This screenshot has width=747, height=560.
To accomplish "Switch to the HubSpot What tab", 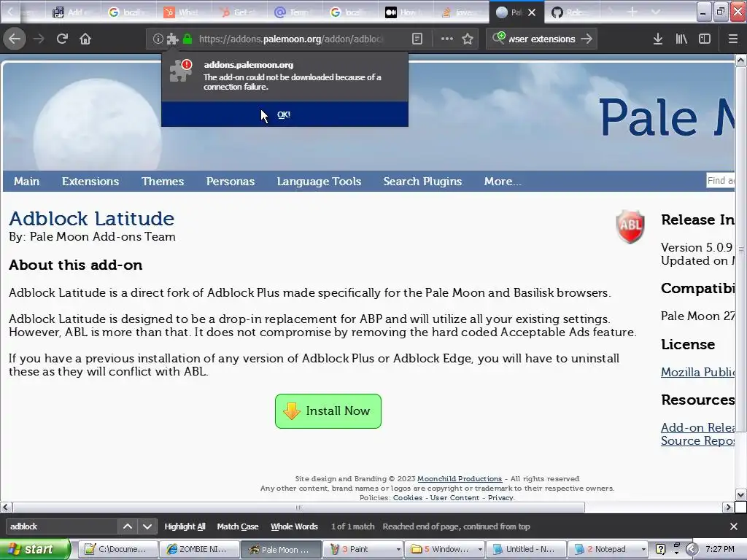I will pos(184,12).
